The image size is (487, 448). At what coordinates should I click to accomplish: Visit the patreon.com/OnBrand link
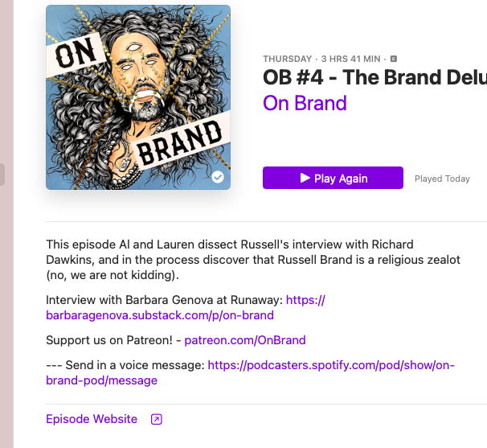[x=245, y=340]
